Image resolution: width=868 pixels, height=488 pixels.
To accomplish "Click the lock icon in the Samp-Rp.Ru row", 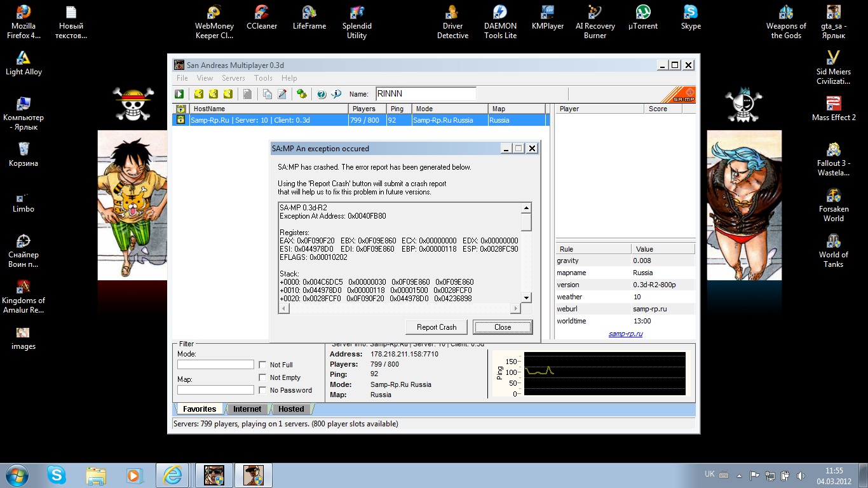I will pyautogui.click(x=180, y=120).
